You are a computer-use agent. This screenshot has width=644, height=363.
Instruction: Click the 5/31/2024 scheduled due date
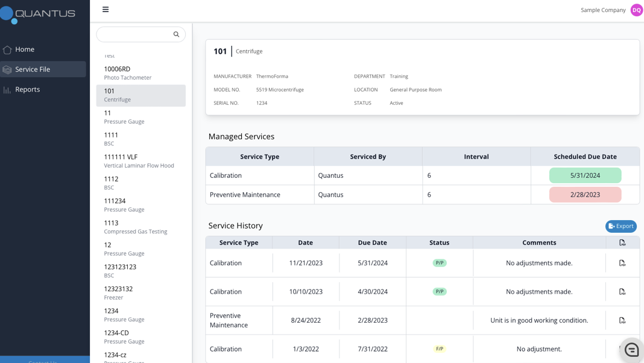tap(584, 175)
